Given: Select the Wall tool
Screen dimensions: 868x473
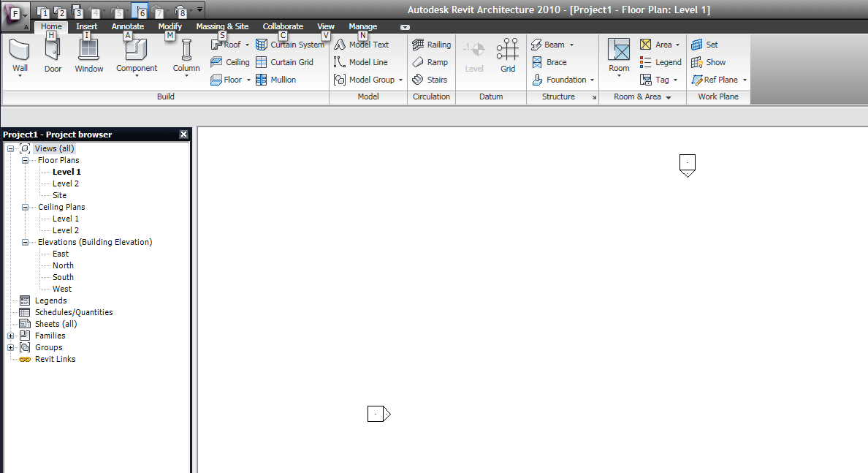Looking at the screenshot, I should [20, 54].
